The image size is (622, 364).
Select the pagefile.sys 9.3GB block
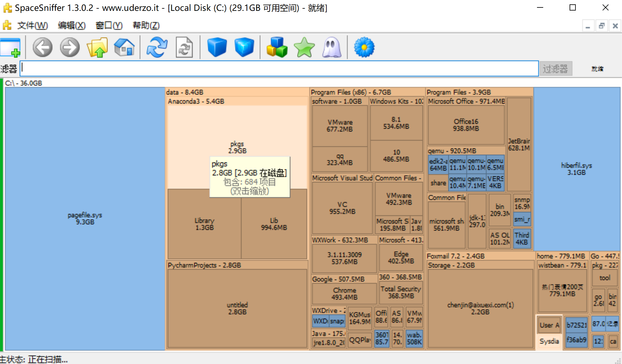click(85, 219)
